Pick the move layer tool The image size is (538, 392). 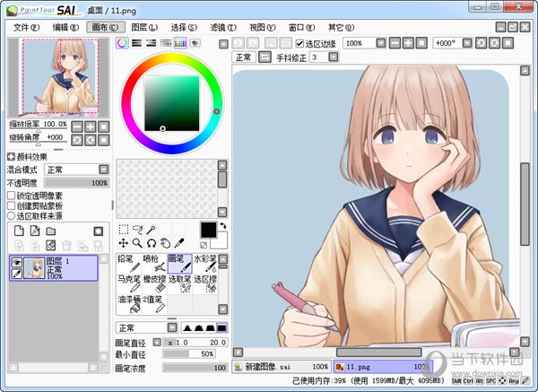[x=123, y=243]
